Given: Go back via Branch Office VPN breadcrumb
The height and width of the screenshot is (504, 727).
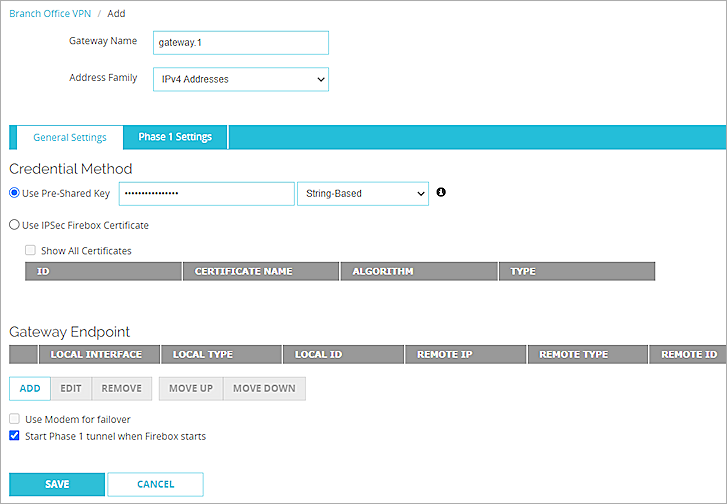Looking at the screenshot, I should 49,14.
